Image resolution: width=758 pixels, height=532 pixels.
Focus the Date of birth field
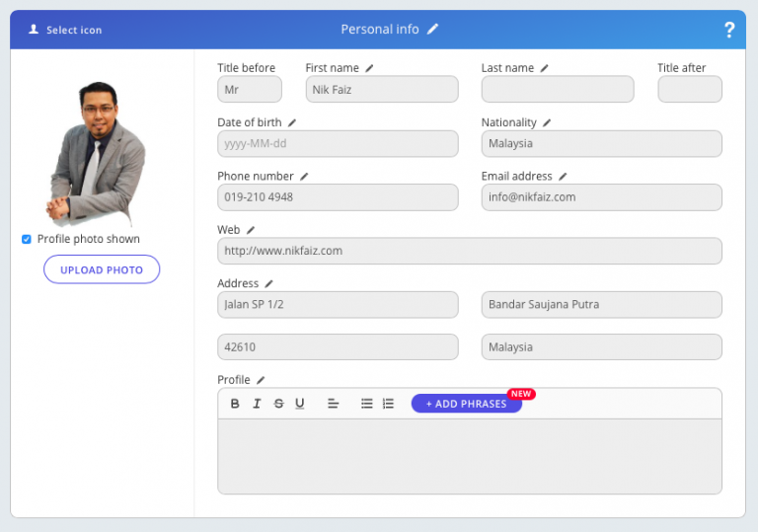[338, 144]
